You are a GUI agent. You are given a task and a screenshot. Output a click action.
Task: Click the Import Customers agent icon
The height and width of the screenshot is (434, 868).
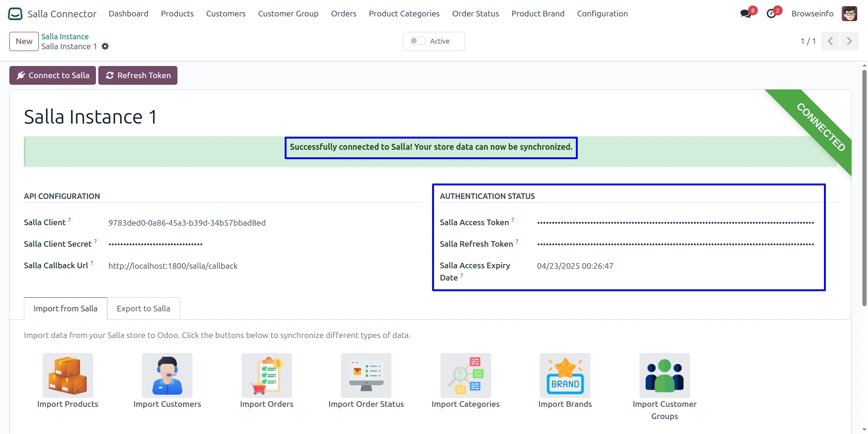pos(167,375)
